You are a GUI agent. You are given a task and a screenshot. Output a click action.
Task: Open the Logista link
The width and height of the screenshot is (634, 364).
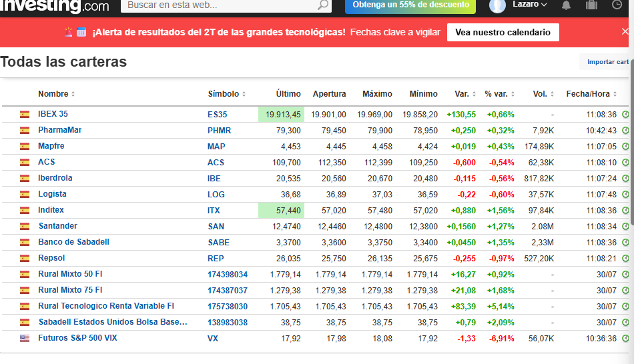click(x=52, y=194)
